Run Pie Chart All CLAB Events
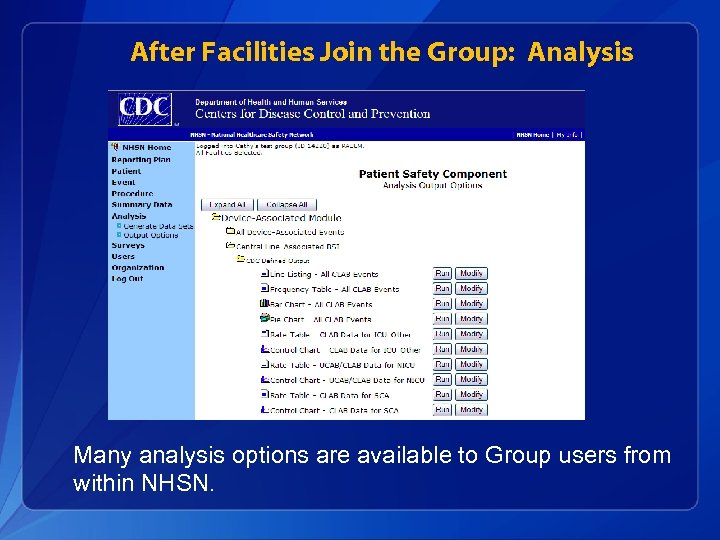This screenshot has height=540, width=720. pyautogui.click(x=442, y=319)
